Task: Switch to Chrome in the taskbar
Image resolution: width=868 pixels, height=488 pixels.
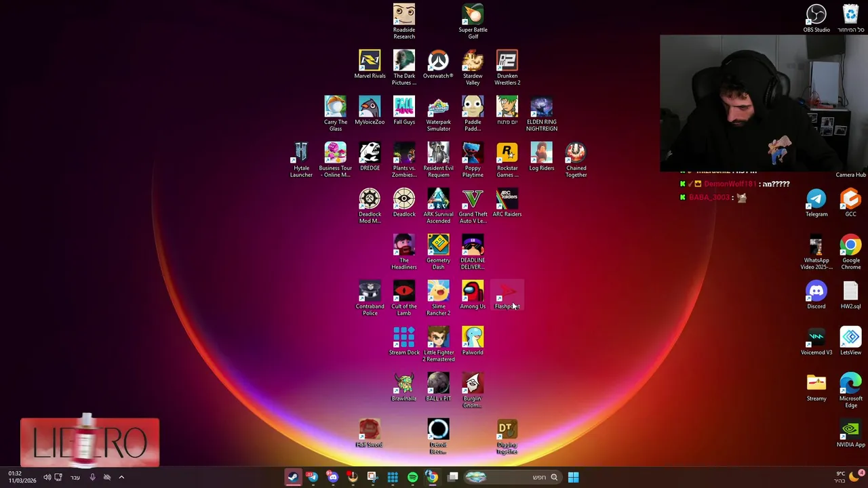Action: click(432, 477)
